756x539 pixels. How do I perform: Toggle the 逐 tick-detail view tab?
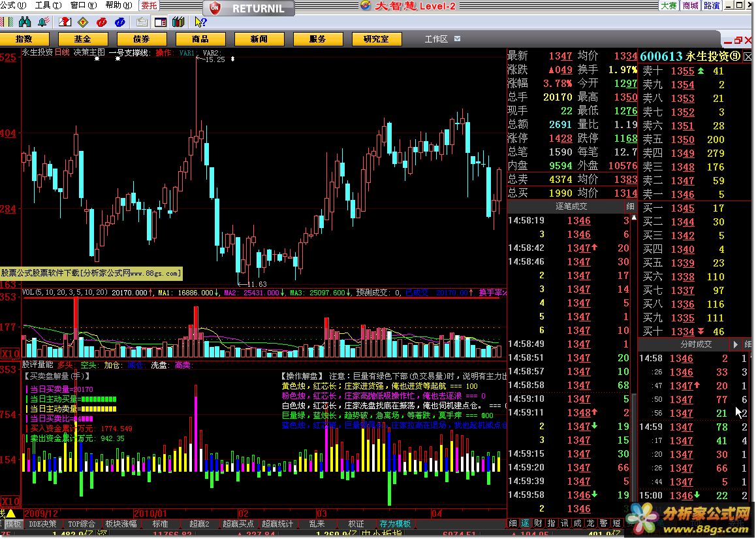click(526, 523)
